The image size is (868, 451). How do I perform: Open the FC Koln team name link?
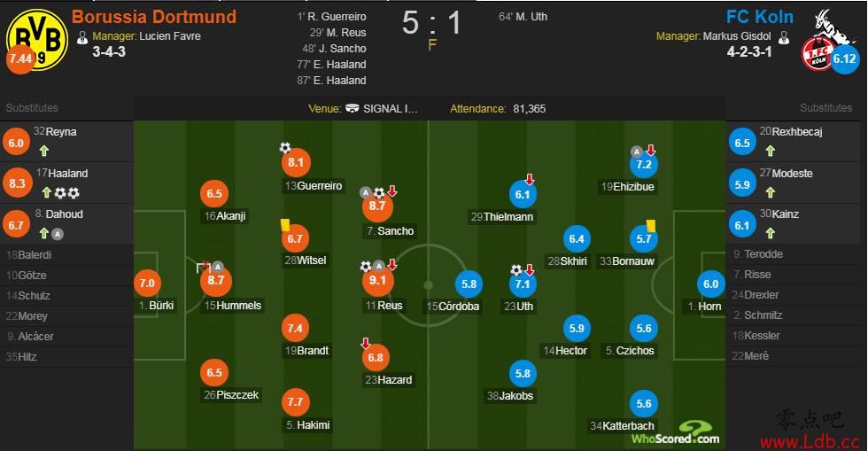760,17
